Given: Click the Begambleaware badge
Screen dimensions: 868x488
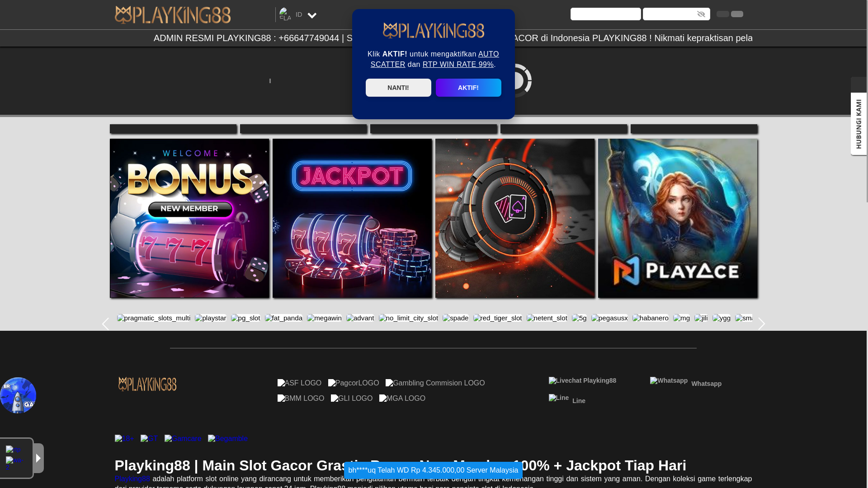Looking at the screenshot, I should click(x=228, y=439).
